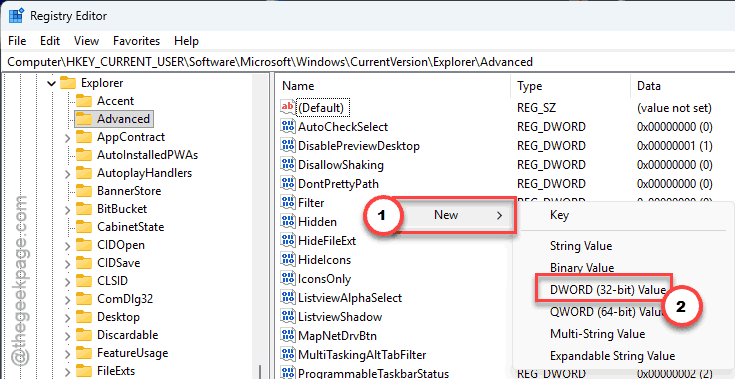The image size is (735, 379).
Task: Click the BitBucket folder icon
Action: click(x=84, y=209)
